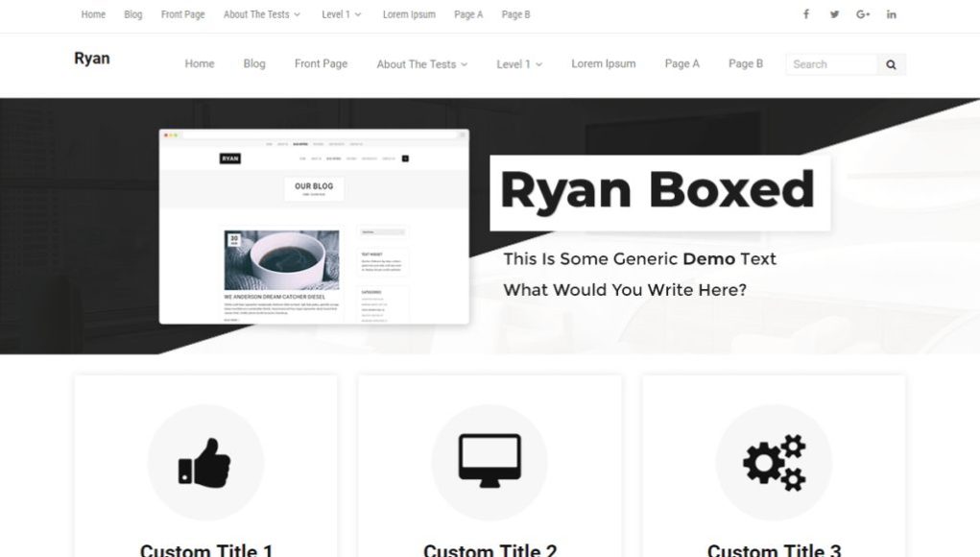Open the Facebook social icon link
Screen dimensions: 980x557
806,14
